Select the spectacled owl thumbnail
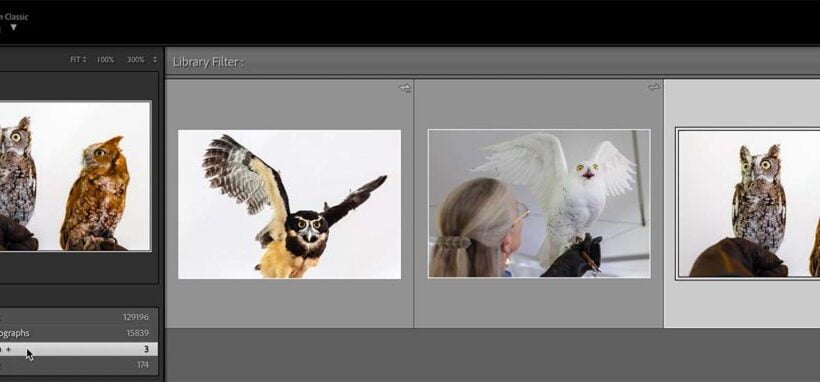Screen dimensions: 820x382 [289, 204]
